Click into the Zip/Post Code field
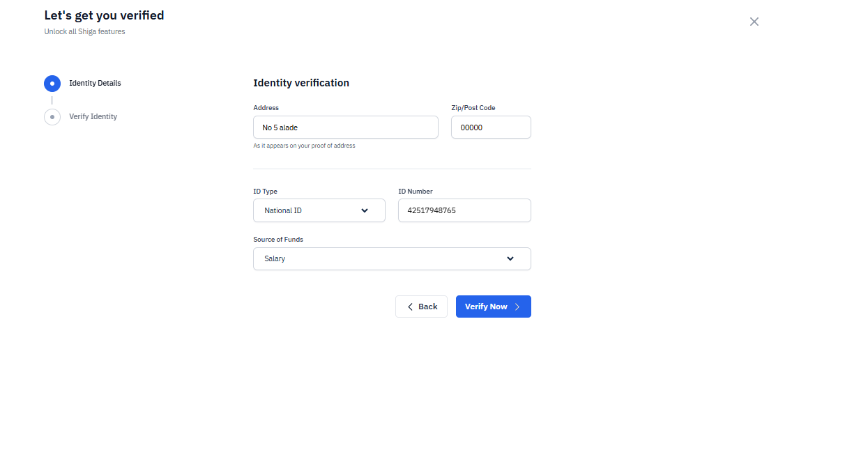The image size is (868, 450). 491,127
